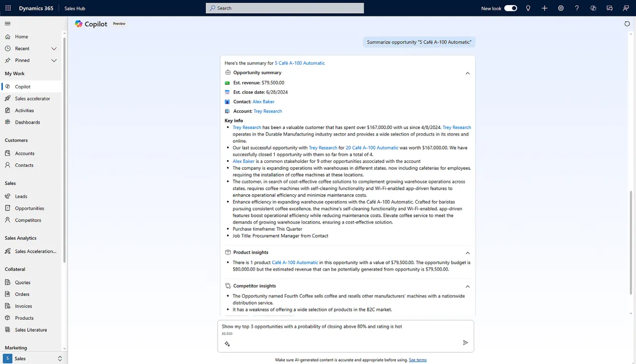636x364 pixels.
Task: Open the Trey Research account link
Action: (x=267, y=111)
